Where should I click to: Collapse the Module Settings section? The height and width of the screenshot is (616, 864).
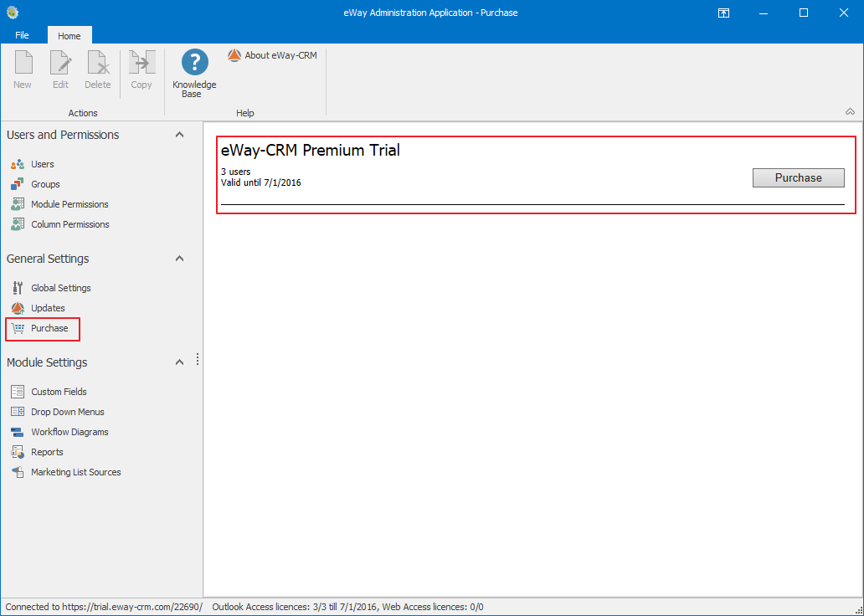[180, 362]
